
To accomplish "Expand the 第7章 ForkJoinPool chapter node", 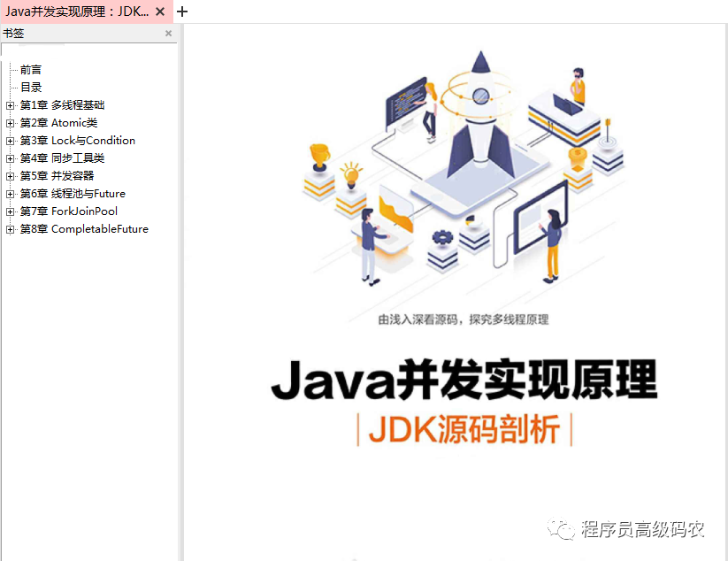I will click(10, 211).
